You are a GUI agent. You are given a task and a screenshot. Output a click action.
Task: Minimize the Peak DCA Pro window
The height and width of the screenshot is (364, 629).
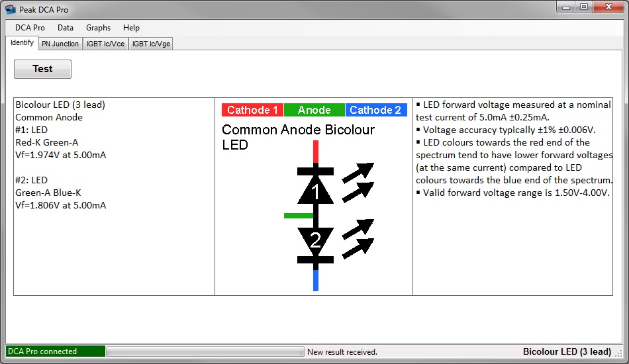[566, 7]
